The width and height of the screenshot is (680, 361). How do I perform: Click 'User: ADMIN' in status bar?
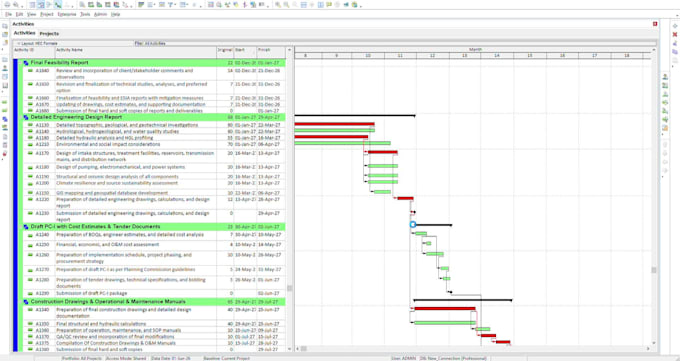tap(403, 358)
